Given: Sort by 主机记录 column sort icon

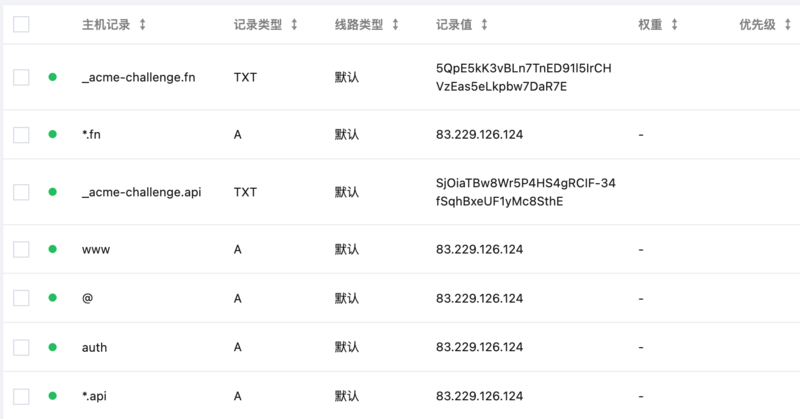Looking at the screenshot, I should (143, 24).
